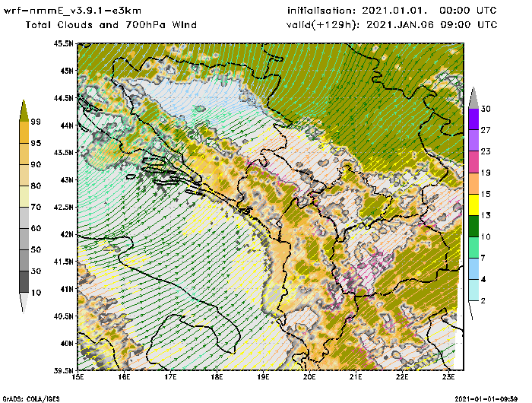This screenshot has height=403, width=532.
Task: Click the 95 cloud cover legend swatch
Action: [24, 132]
